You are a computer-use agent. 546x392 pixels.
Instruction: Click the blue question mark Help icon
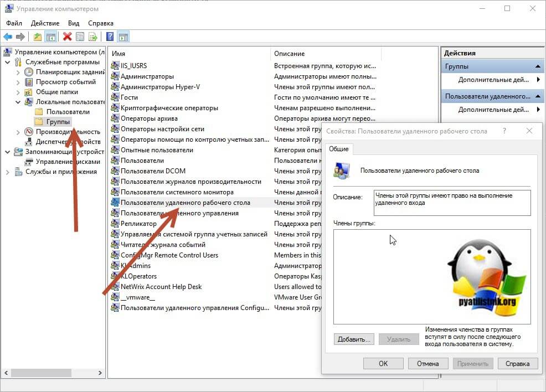coord(110,37)
